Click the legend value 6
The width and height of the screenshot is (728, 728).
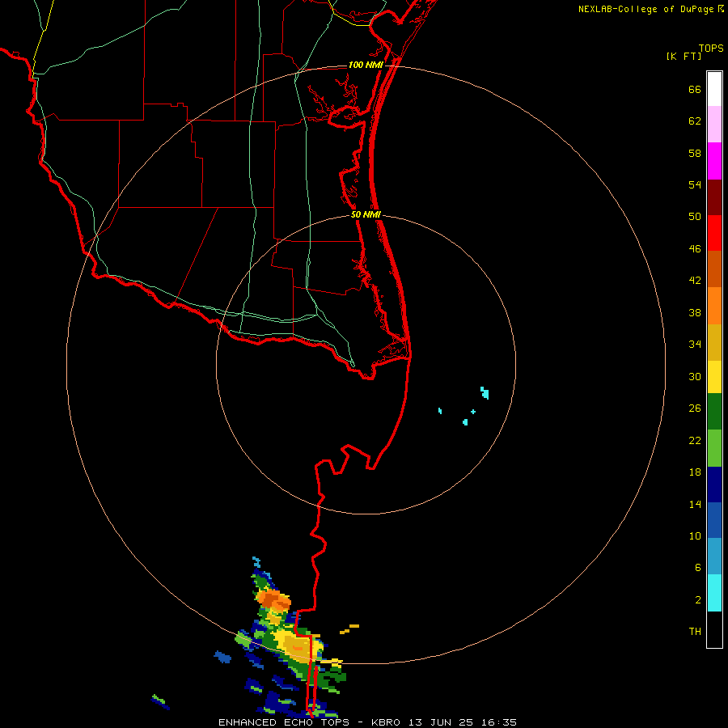tap(698, 568)
